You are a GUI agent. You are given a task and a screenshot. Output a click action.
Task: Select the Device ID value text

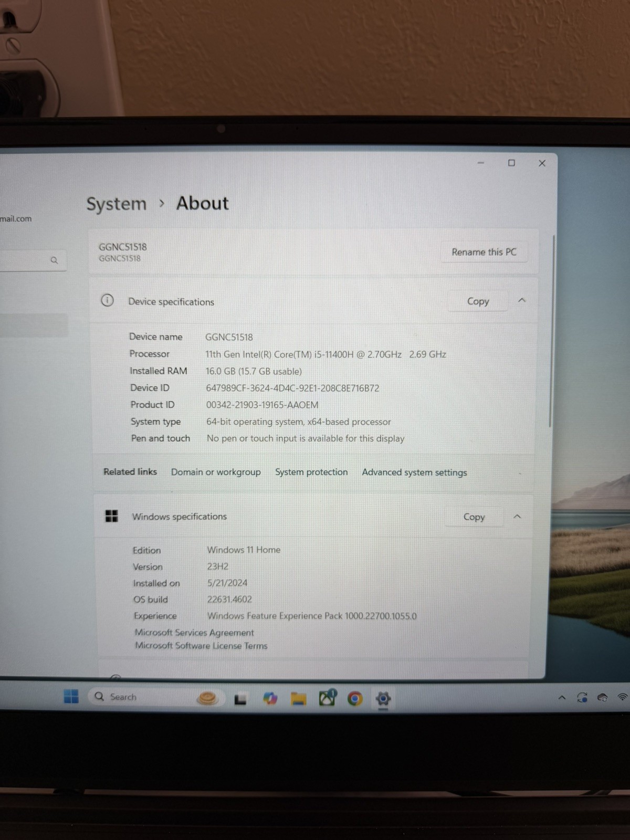[x=292, y=388]
